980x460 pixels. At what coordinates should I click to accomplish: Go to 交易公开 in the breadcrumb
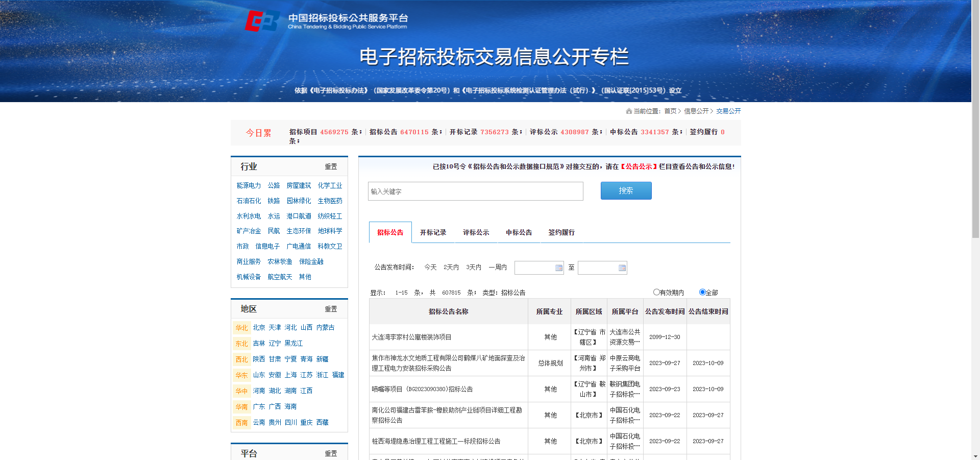coord(728,111)
